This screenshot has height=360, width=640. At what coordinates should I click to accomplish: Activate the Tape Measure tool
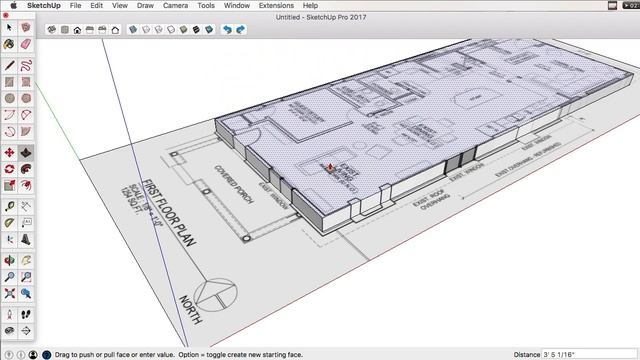tap(9, 207)
